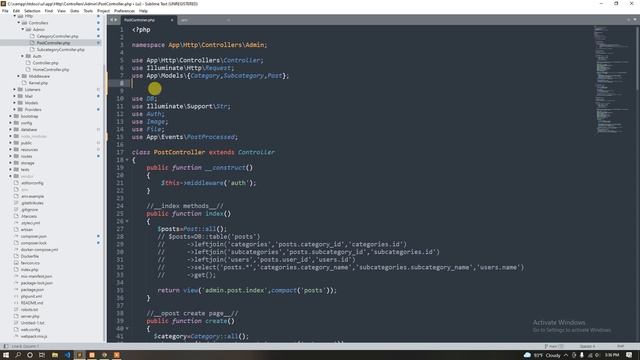Close the PostController.php tab
Image resolution: width=640 pixels, height=360 pixels.
(x=172, y=20)
